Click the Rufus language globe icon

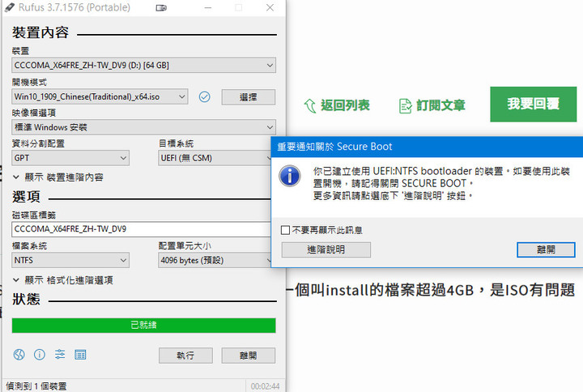pos(19,355)
